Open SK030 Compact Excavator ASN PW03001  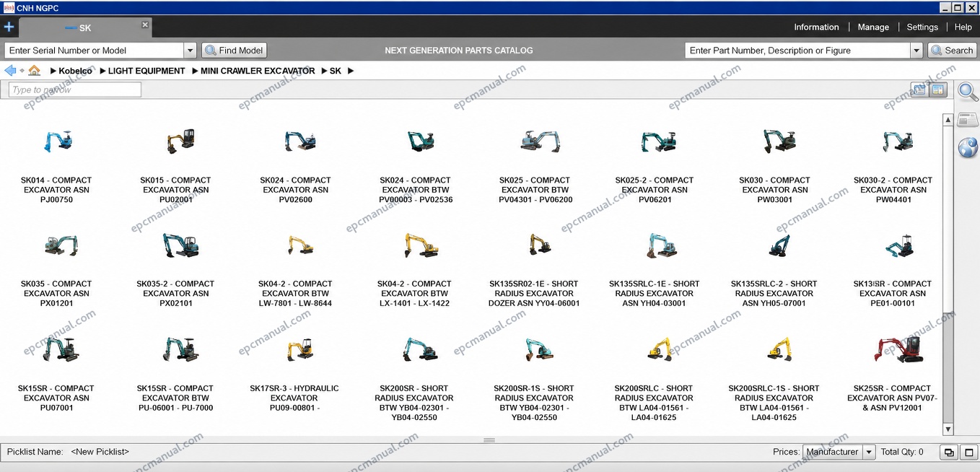tap(775, 166)
